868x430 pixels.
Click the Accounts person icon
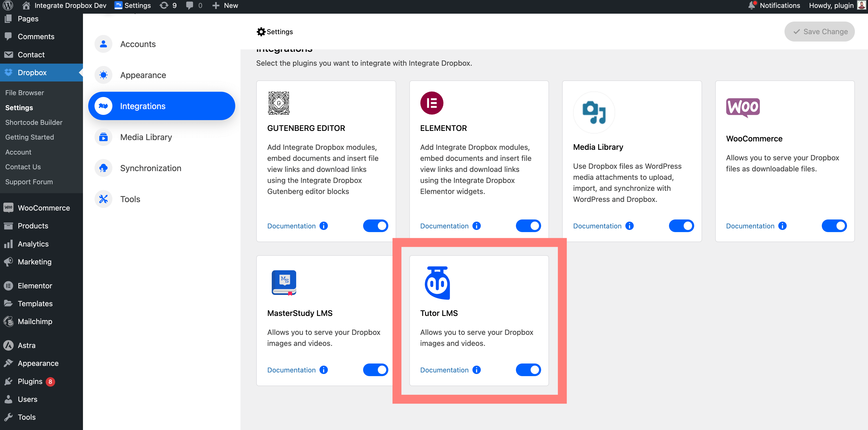[103, 44]
